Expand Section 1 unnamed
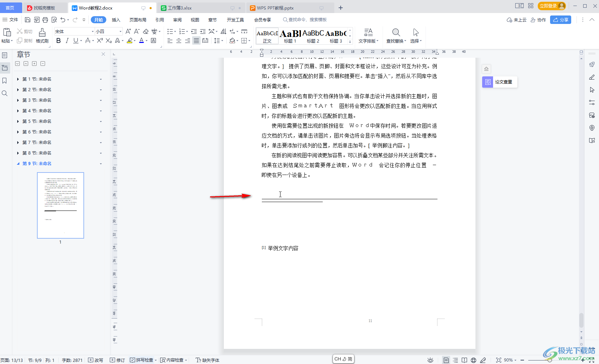 pyautogui.click(x=18, y=79)
